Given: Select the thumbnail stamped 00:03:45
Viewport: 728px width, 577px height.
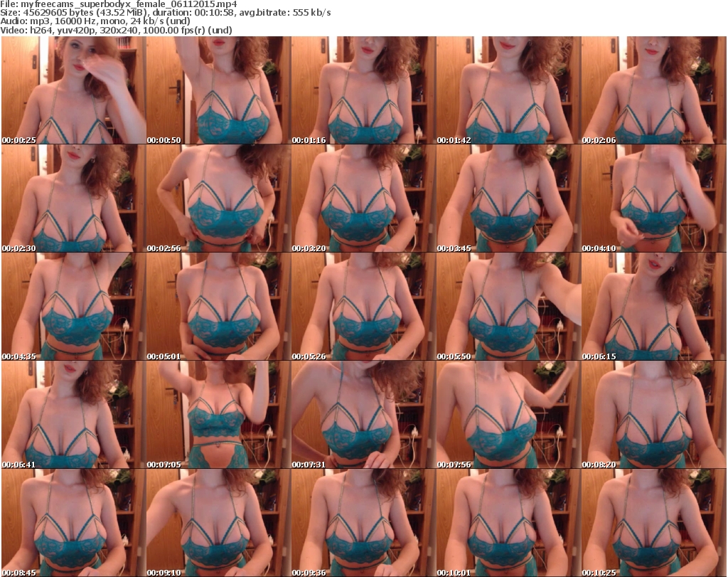Looking at the screenshot, I should (508, 198).
